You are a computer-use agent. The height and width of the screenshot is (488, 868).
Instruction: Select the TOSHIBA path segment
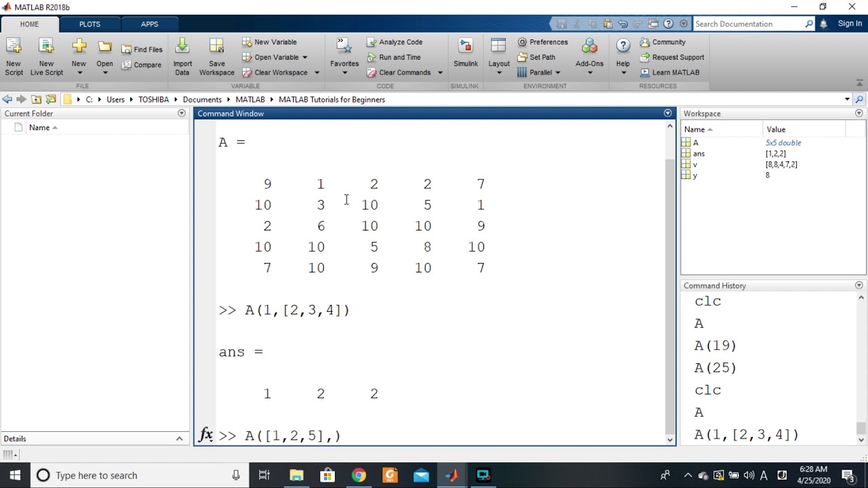pos(153,100)
